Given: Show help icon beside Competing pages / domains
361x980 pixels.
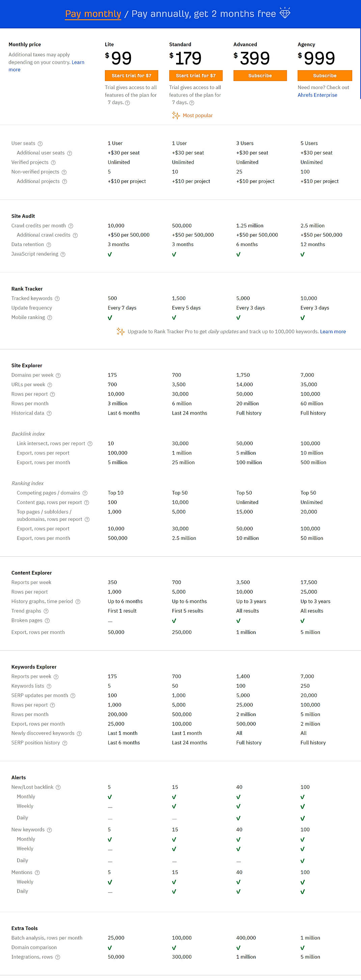Looking at the screenshot, I should [x=85, y=494].
